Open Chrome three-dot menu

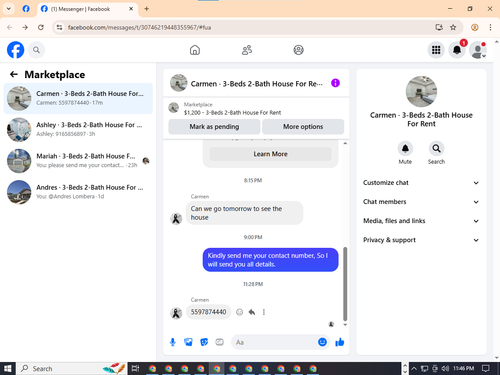coord(490,27)
